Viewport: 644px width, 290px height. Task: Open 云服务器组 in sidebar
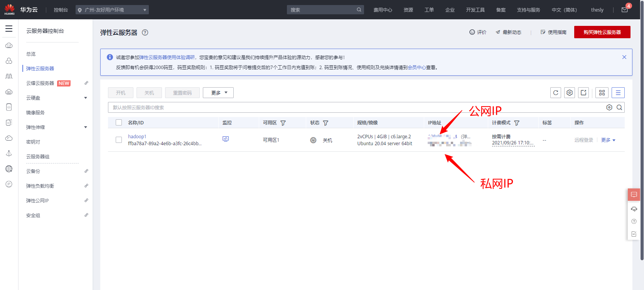click(x=38, y=156)
